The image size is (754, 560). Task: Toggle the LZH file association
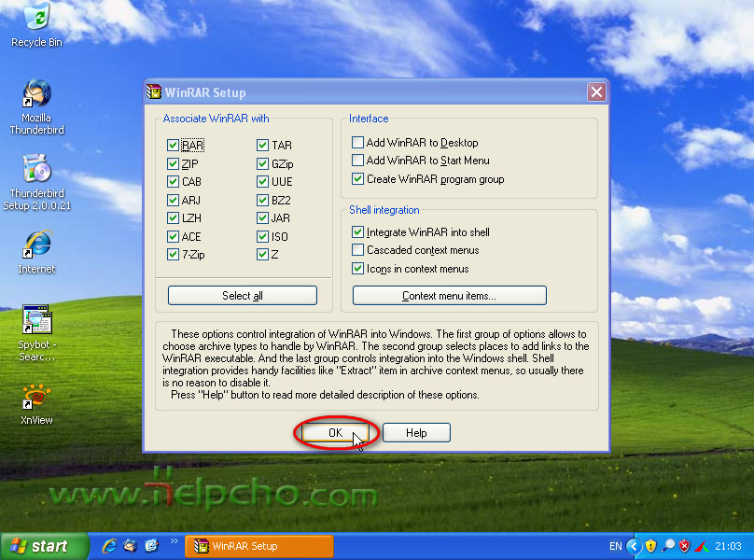tap(174, 218)
